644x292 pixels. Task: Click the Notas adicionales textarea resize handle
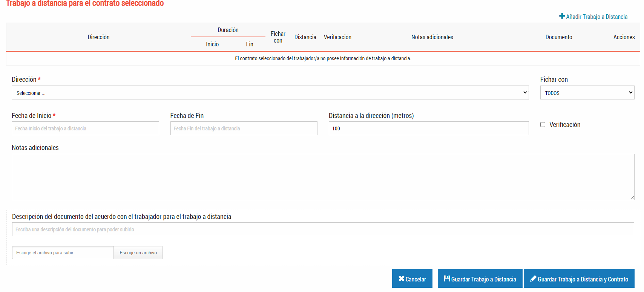pos(632,198)
